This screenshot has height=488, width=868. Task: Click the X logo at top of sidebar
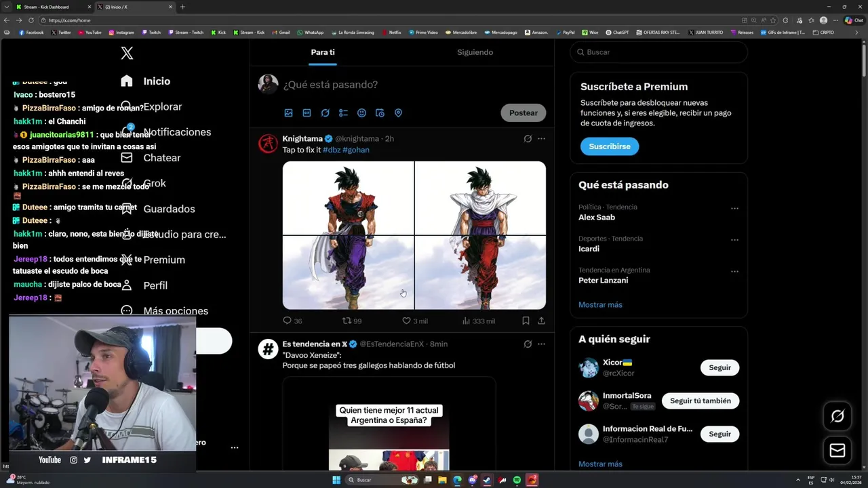(127, 53)
